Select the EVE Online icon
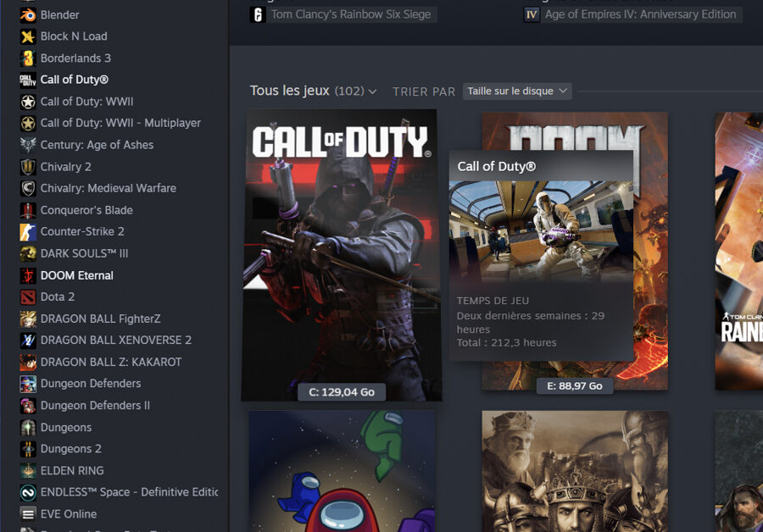This screenshot has width=763, height=532. 28,514
